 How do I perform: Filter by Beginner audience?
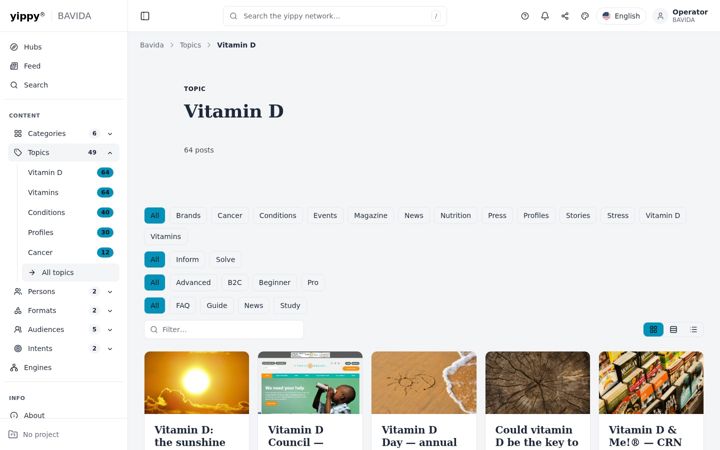pyautogui.click(x=275, y=282)
